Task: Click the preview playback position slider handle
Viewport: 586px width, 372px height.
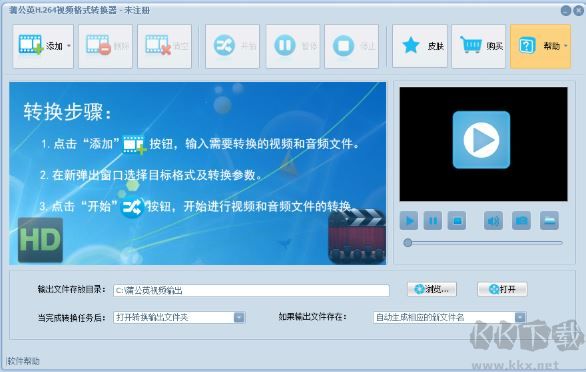Action: point(408,243)
